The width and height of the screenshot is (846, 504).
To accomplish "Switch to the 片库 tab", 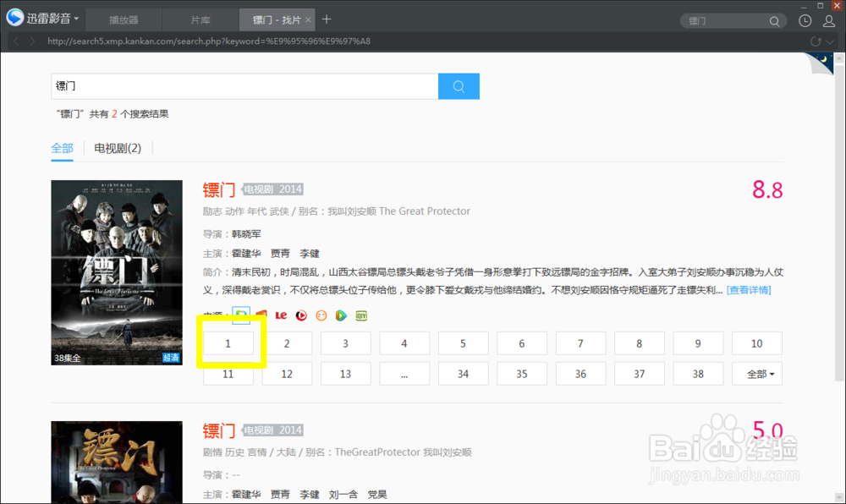I will tap(201, 20).
